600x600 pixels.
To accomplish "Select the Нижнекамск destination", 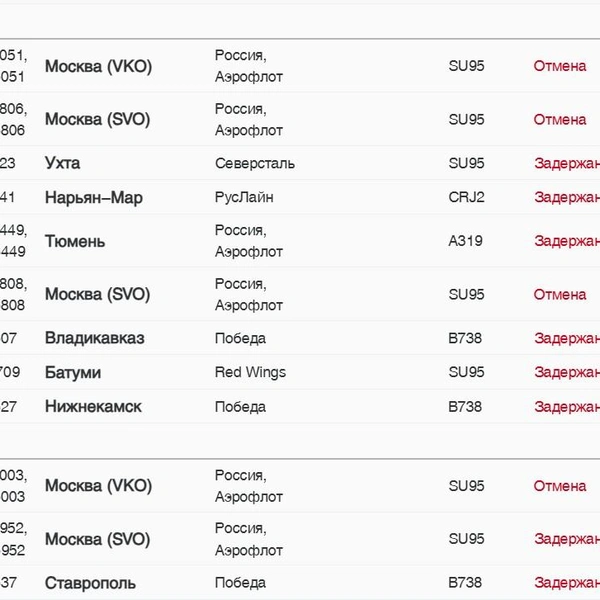I will pos(93,406).
